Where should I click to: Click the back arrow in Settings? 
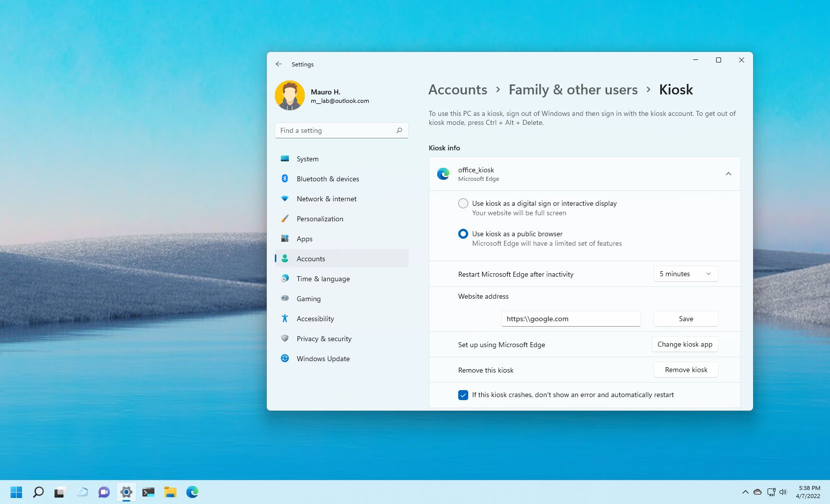279,64
